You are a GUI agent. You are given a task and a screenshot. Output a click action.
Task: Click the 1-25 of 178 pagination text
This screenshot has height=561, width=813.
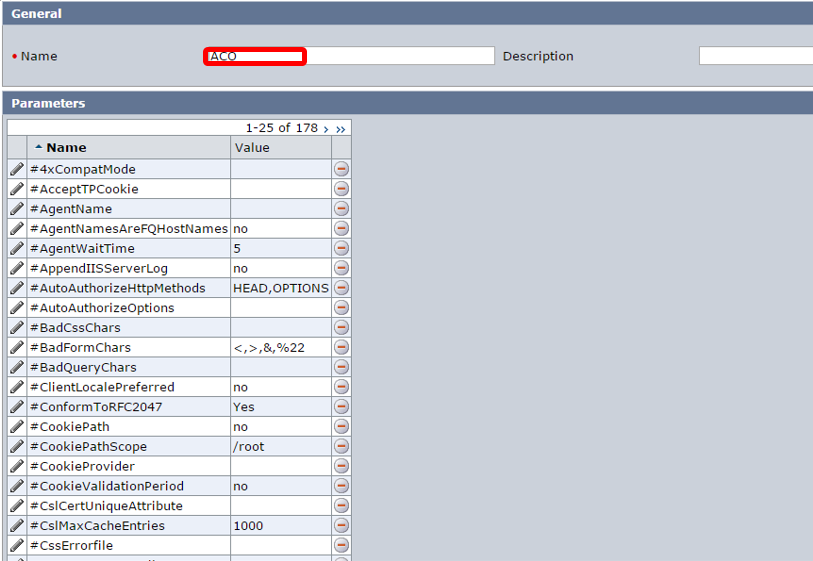(282, 128)
